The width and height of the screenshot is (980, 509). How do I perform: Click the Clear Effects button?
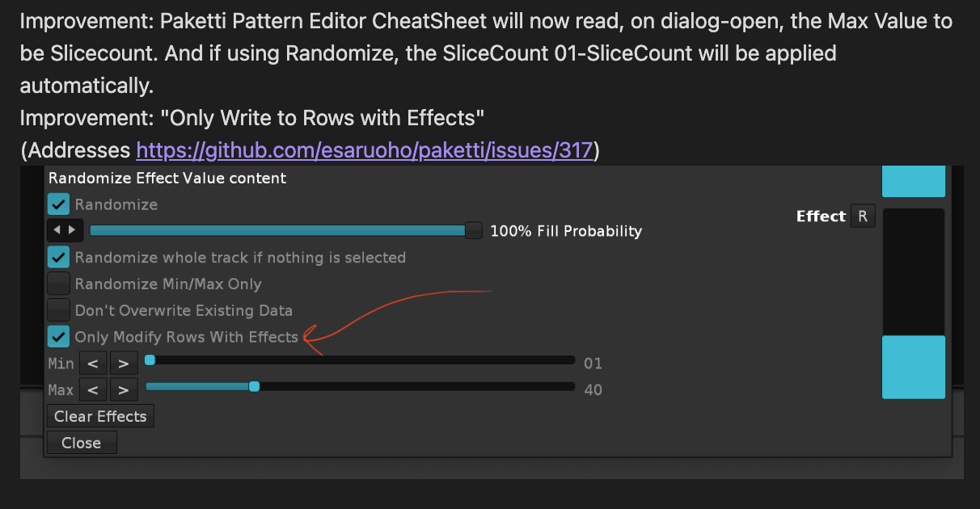(100, 417)
